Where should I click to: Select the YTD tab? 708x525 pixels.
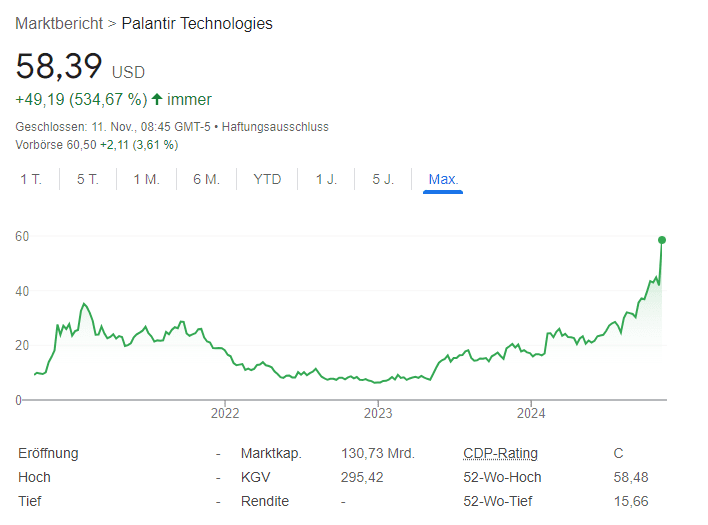coord(267,179)
